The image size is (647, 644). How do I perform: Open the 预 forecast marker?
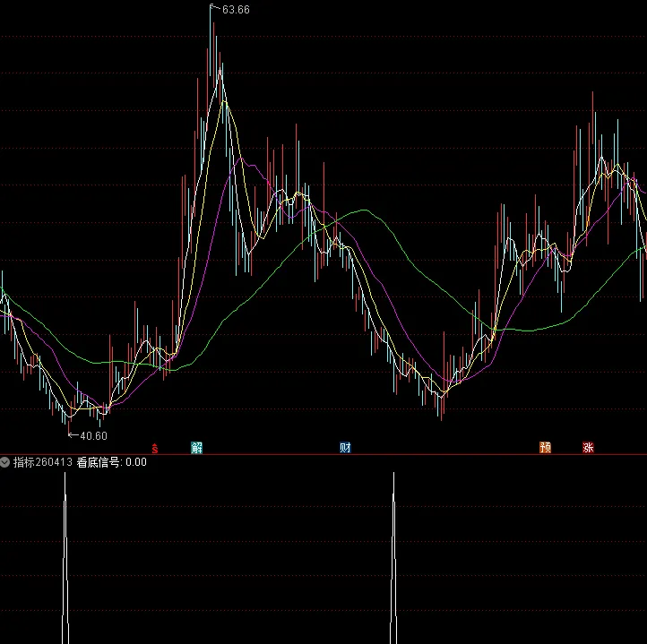546,448
